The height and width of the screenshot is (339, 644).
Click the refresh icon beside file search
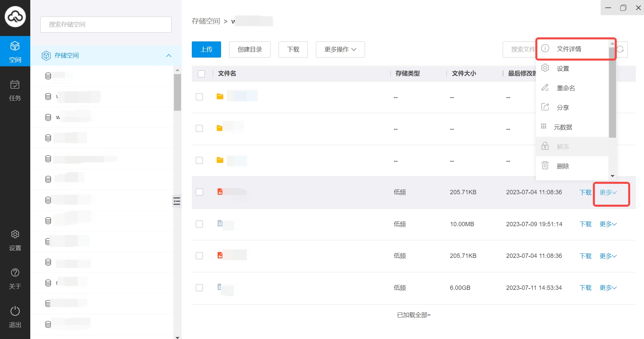point(620,49)
